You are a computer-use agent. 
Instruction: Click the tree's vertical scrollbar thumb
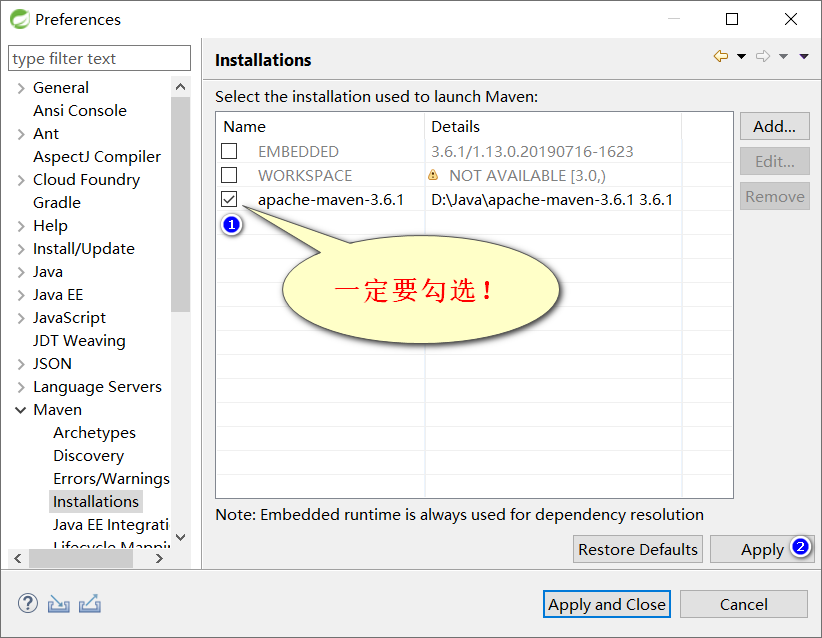coord(180,204)
